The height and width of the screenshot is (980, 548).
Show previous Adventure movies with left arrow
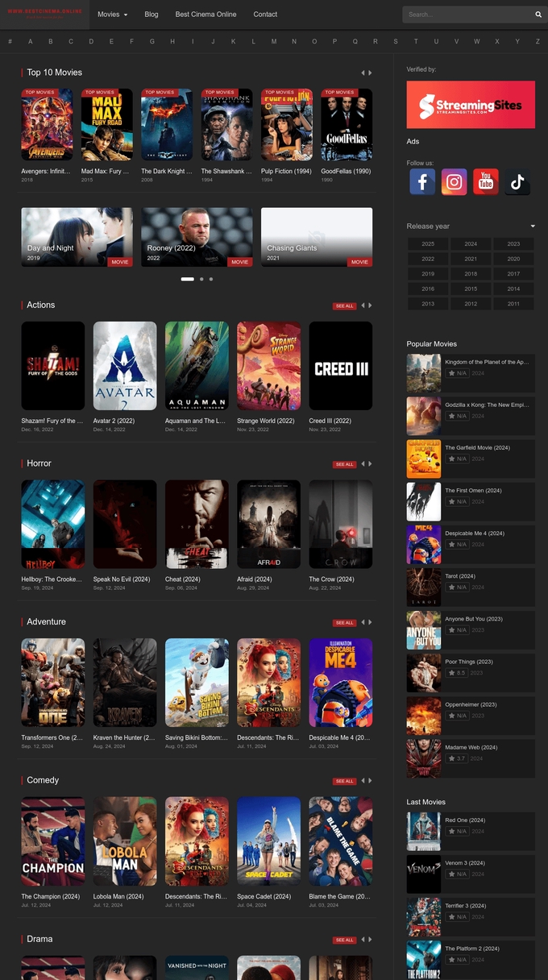pyautogui.click(x=363, y=622)
